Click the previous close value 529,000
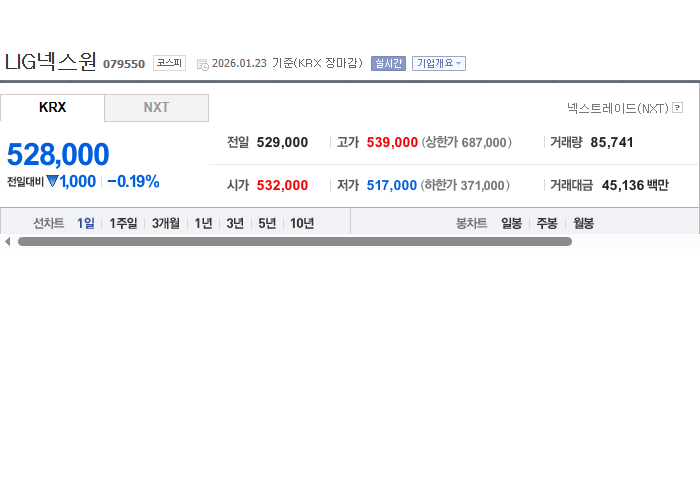 282,142
